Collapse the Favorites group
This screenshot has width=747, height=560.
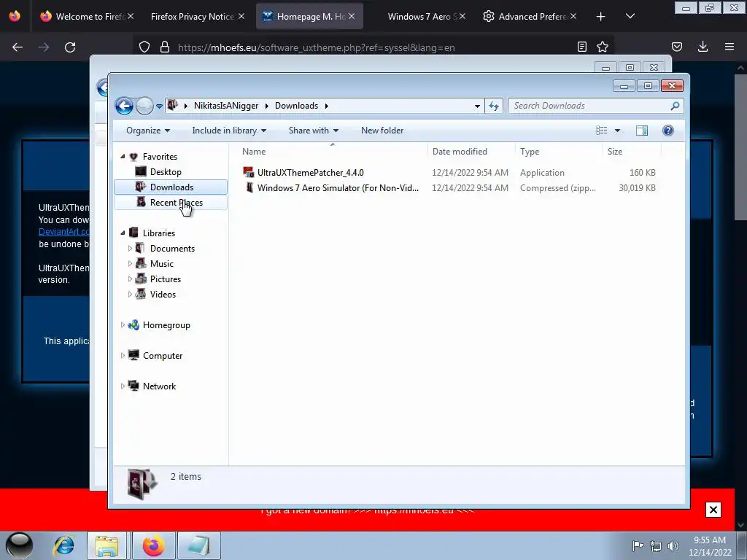(123, 156)
